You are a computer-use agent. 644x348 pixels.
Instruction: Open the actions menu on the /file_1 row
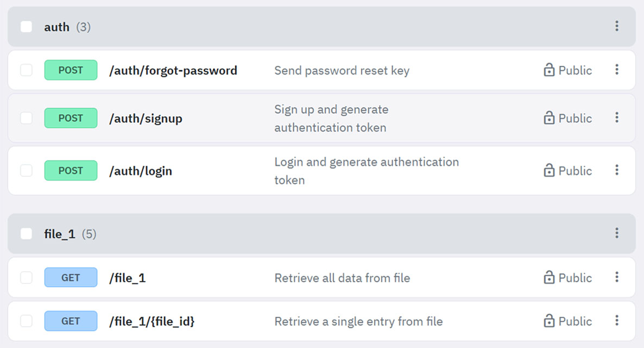click(617, 277)
